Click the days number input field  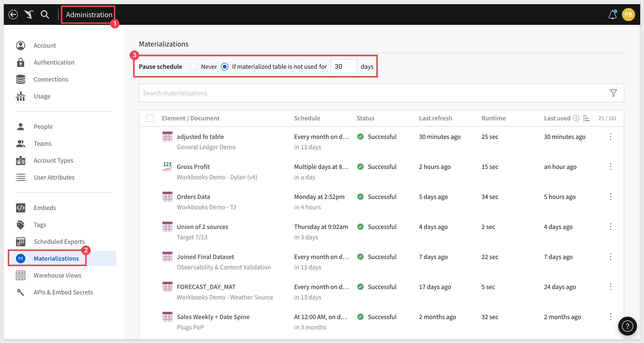344,67
